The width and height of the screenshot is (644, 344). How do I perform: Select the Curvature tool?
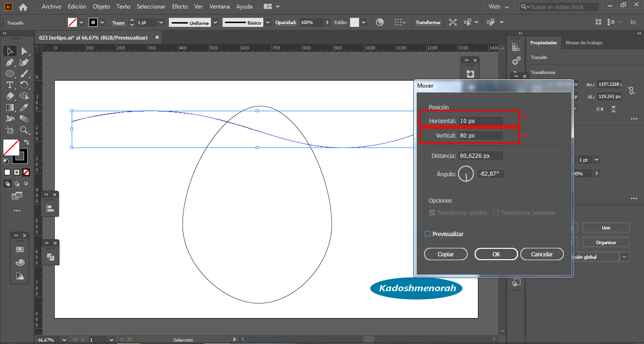(x=24, y=62)
